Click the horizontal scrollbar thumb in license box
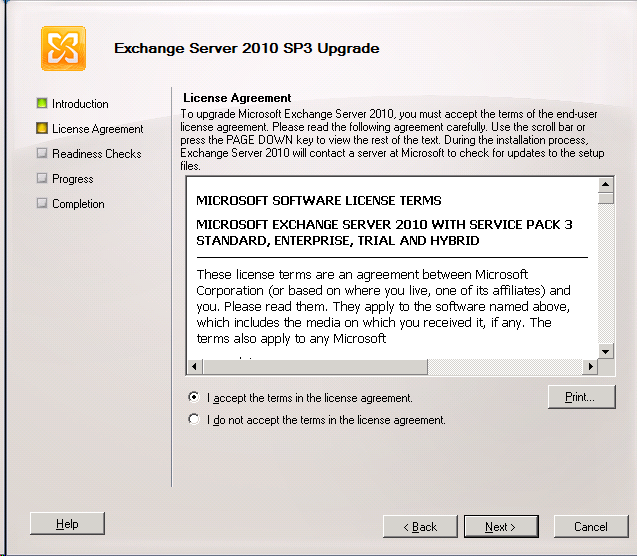Screen dimensions: 637x556 [x=315, y=367]
